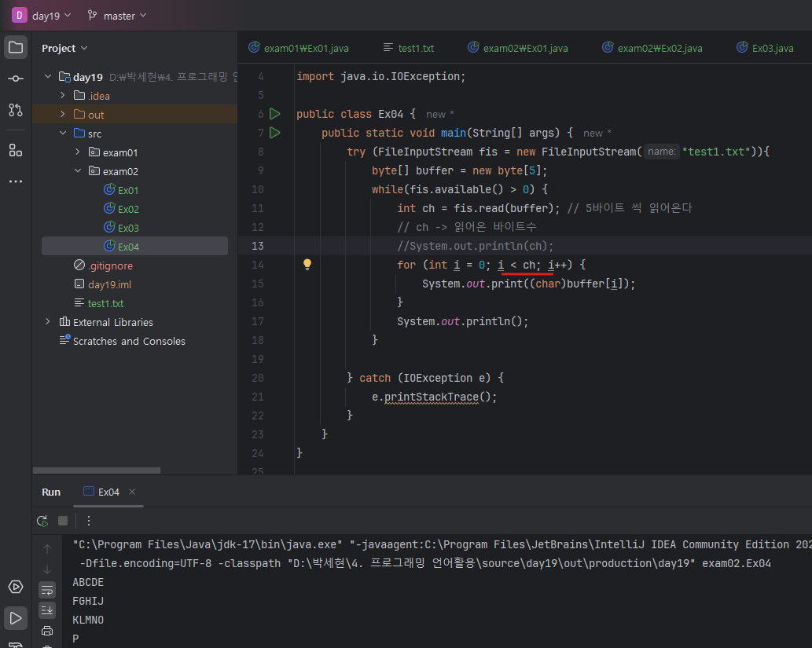Open the Services tool window
Image resolution: width=812 pixels, height=648 pixels.
point(15,587)
